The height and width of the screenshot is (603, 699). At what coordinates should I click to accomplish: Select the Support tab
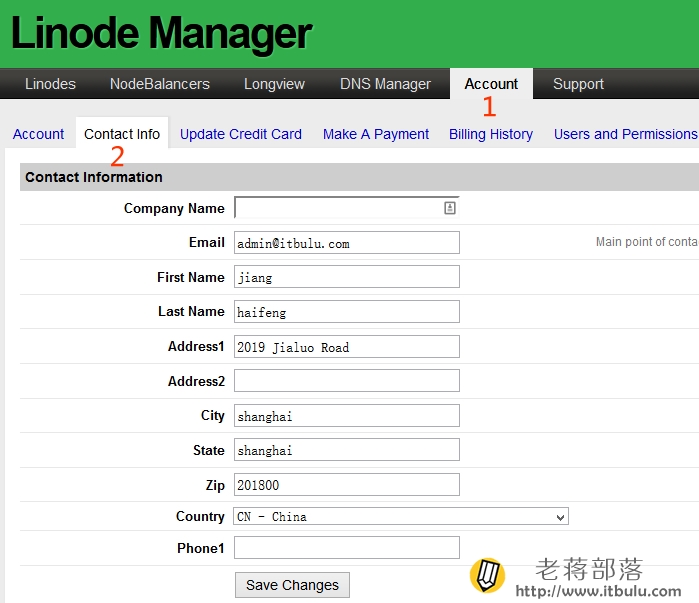pyautogui.click(x=578, y=84)
